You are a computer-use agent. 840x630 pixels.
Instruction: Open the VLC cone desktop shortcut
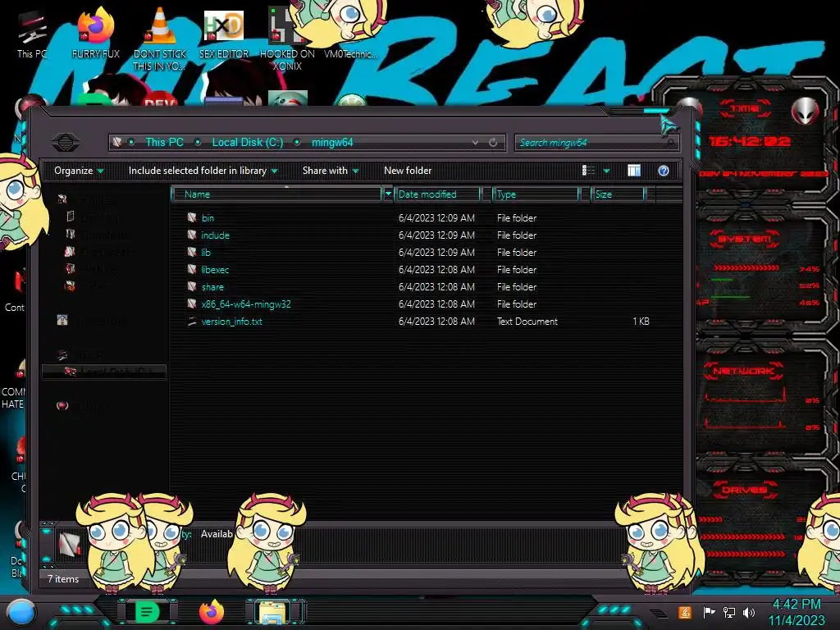pos(160,39)
